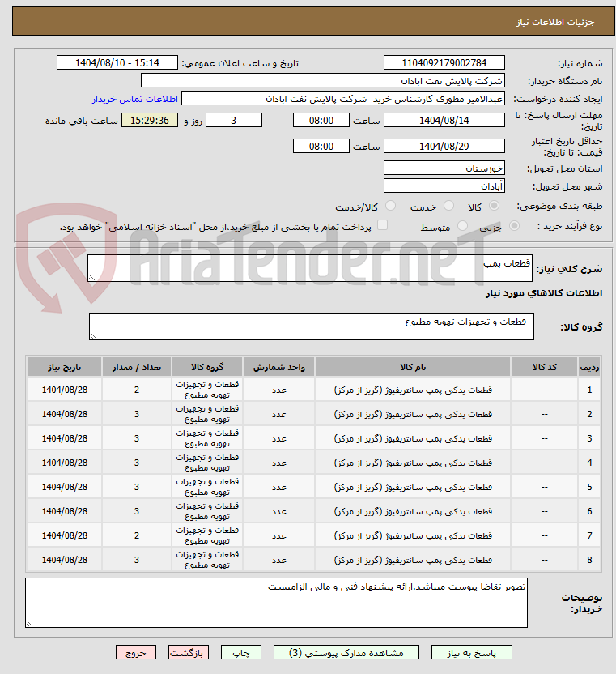Viewport: 616px width, 674px height.
Task: Select the خدمت radio button
Action: point(448,206)
